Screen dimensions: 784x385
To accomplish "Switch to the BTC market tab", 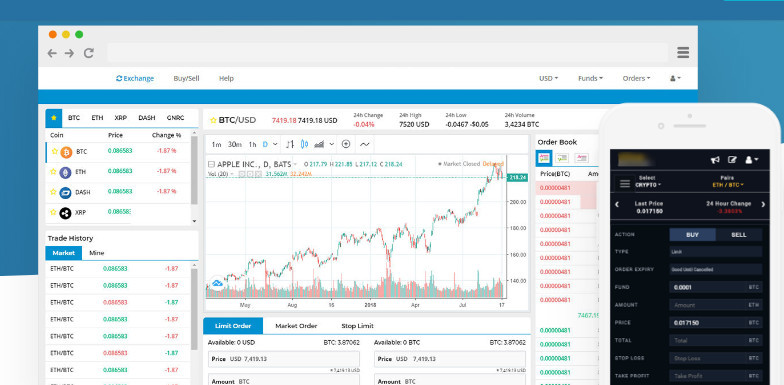I will tap(74, 118).
